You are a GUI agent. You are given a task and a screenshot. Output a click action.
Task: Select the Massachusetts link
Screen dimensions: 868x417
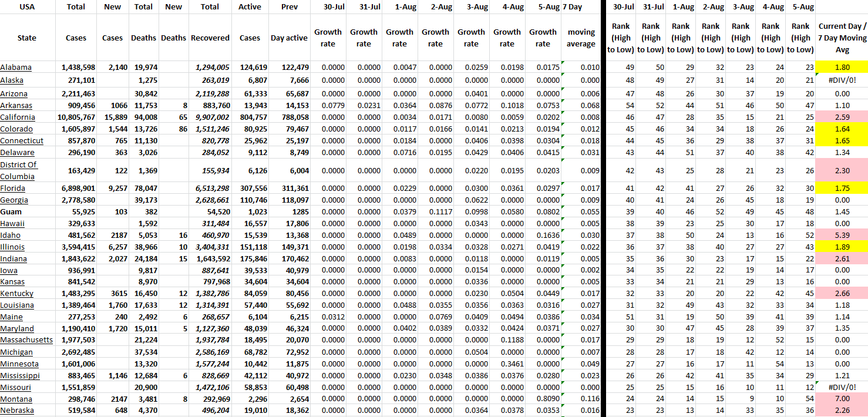pyautogui.click(x=26, y=340)
